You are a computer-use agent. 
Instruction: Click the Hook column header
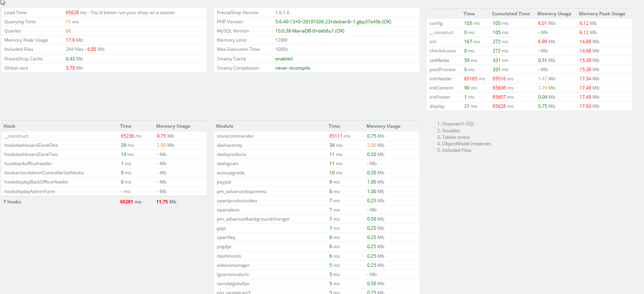point(10,126)
